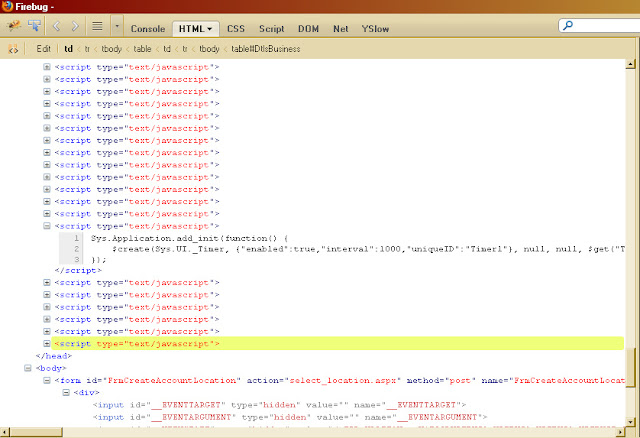The height and width of the screenshot is (438, 640).
Task: Select the highlighted script tag row
Action: 337,343
